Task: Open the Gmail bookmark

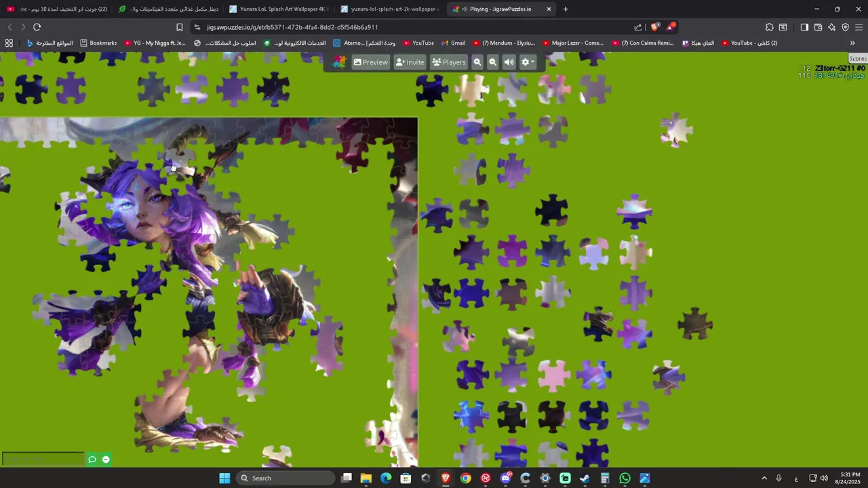Action: [453, 43]
